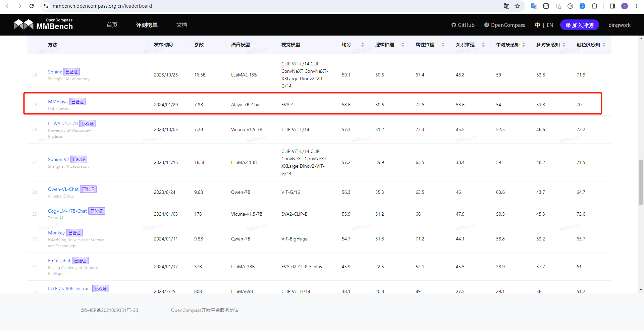644x331 pixels.
Task: Open the LLaVA-v1.5-7B model link
Action: (63, 123)
